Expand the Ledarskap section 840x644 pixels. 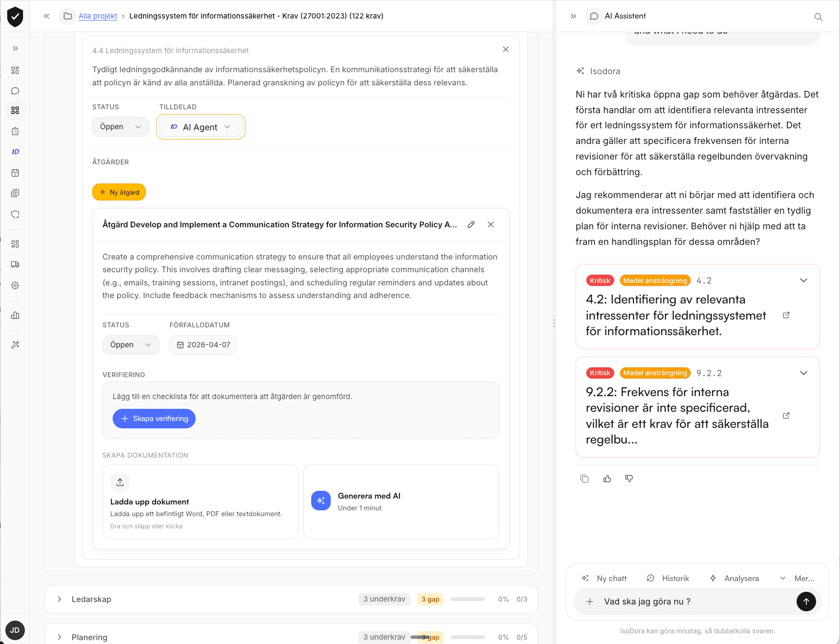click(x=59, y=599)
